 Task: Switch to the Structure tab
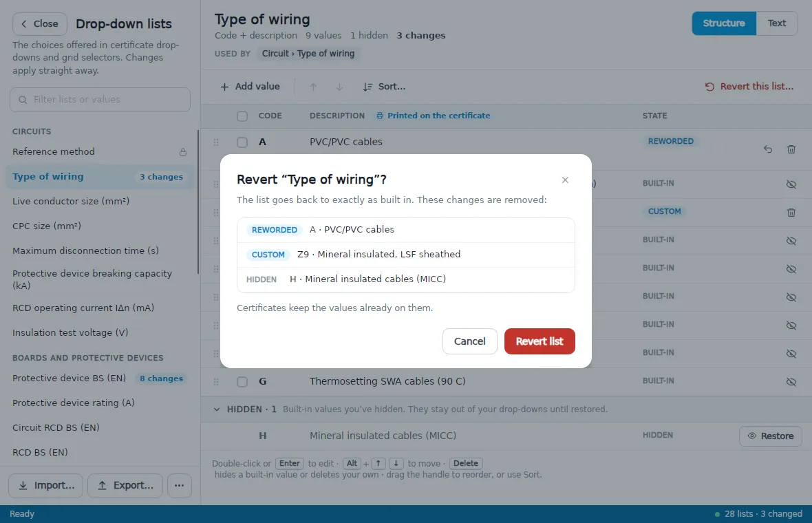723,23
